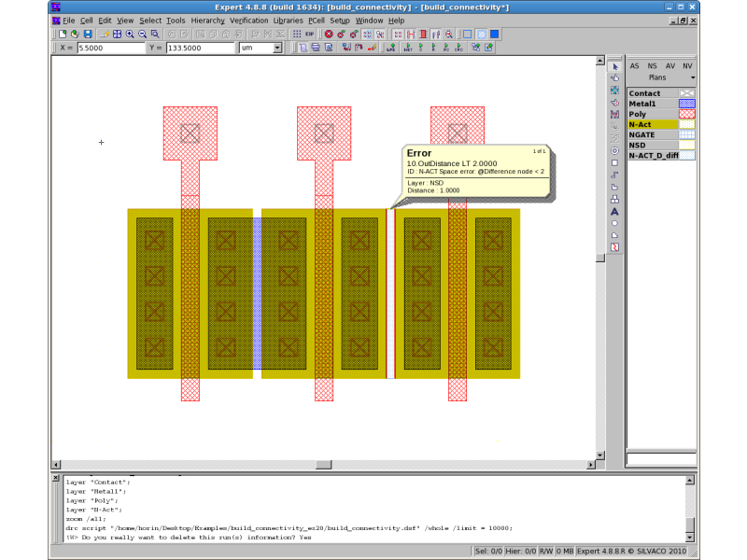This screenshot has width=747, height=560.
Task: Expand the Plans dropdown arrow
Action: (693, 77)
